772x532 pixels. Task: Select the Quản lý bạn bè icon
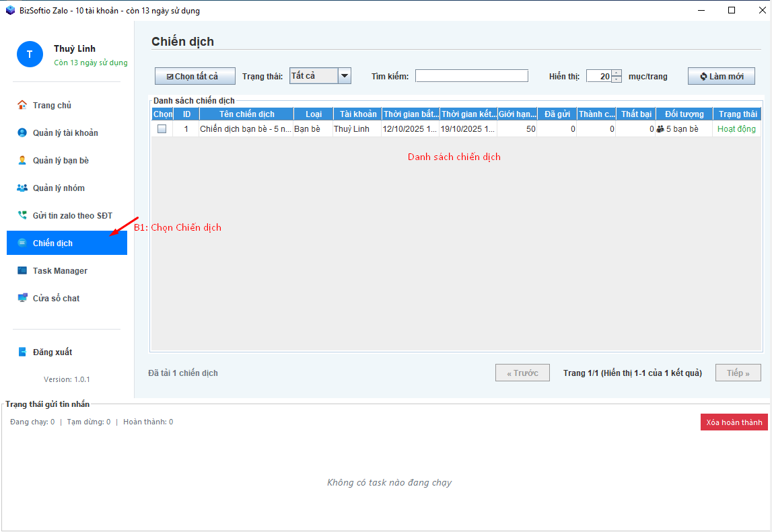pyautogui.click(x=22, y=160)
